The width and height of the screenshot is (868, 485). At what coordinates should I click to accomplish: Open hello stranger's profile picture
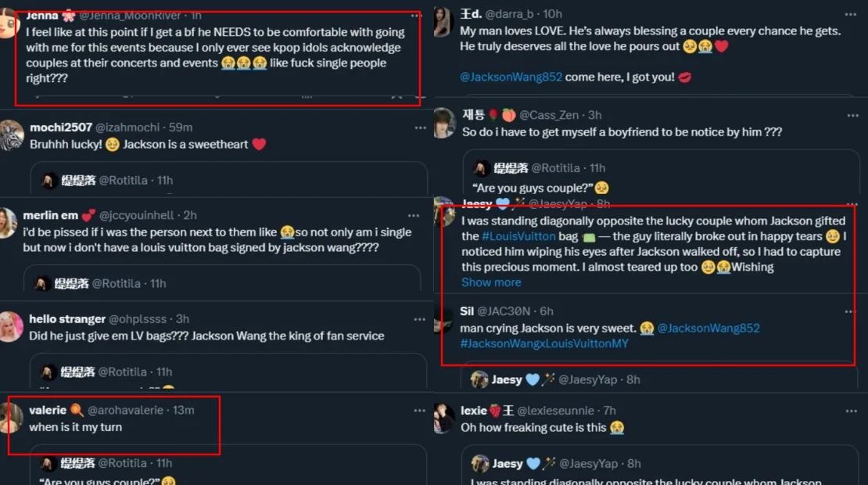[10, 326]
